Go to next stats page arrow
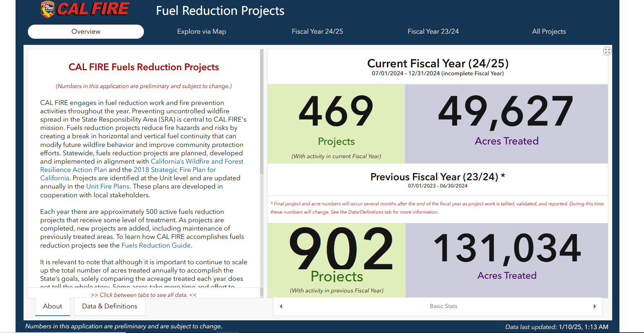644x333 pixels. pyautogui.click(x=594, y=306)
